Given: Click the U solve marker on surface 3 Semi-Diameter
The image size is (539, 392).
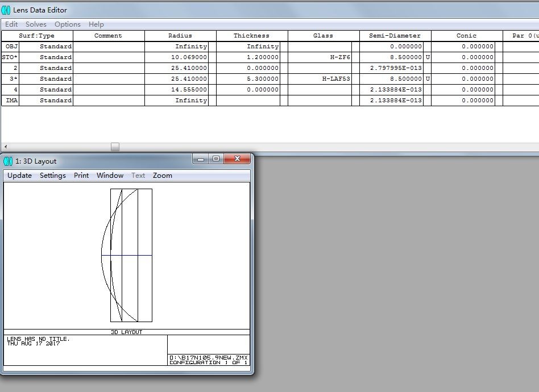Looking at the screenshot, I should 428,79.
